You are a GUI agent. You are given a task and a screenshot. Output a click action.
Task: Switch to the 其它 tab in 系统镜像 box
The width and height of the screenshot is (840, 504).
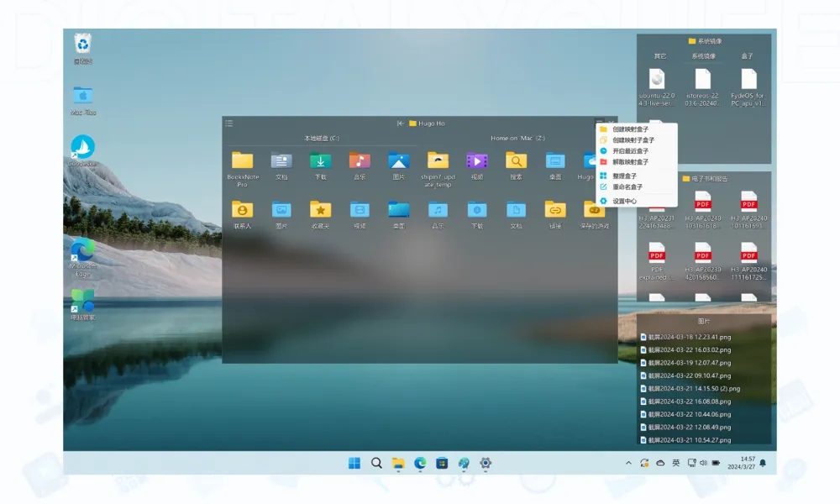pos(660,56)
